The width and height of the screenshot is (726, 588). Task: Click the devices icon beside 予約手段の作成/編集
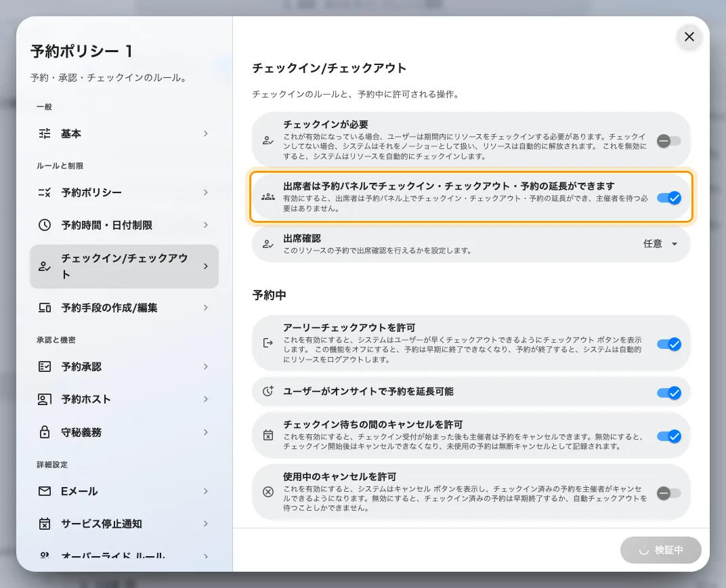click(x=45, y=308)
